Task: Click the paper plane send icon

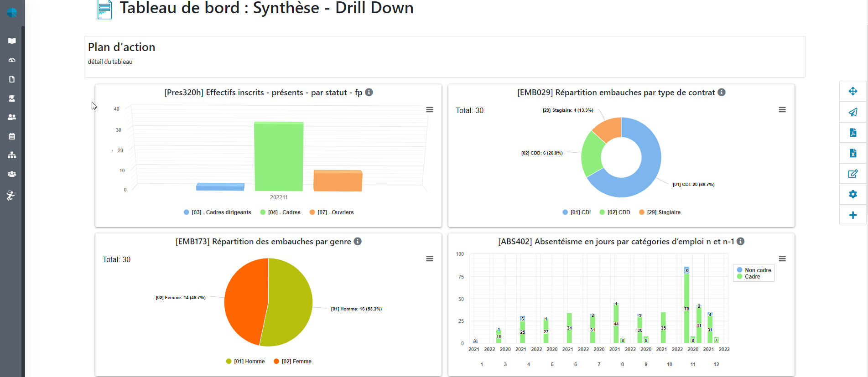Action: coord(852,112)
